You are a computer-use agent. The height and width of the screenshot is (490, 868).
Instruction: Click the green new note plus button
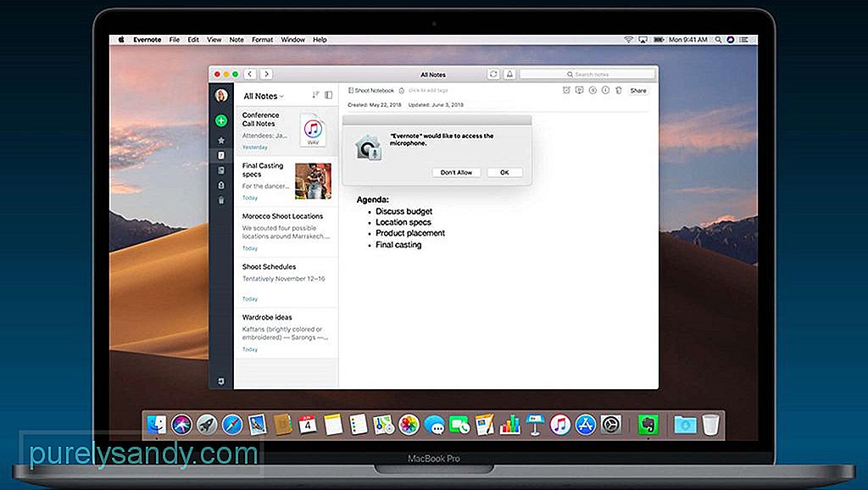221,120
